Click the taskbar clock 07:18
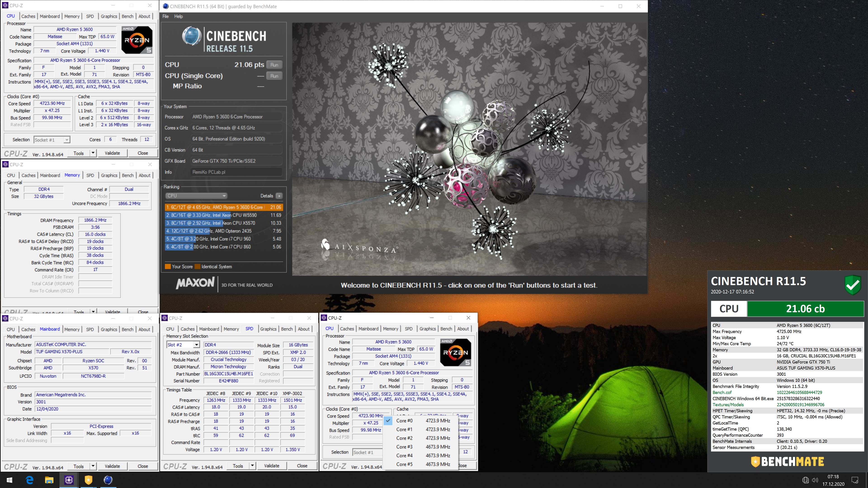The height and width of the screenshot is (488, 868). click(x=833, y=476)
